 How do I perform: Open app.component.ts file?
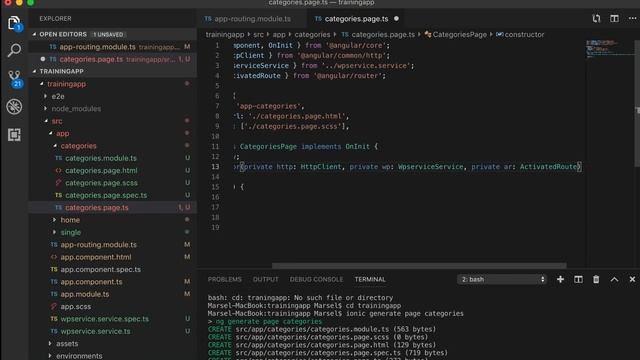[113, 282]
